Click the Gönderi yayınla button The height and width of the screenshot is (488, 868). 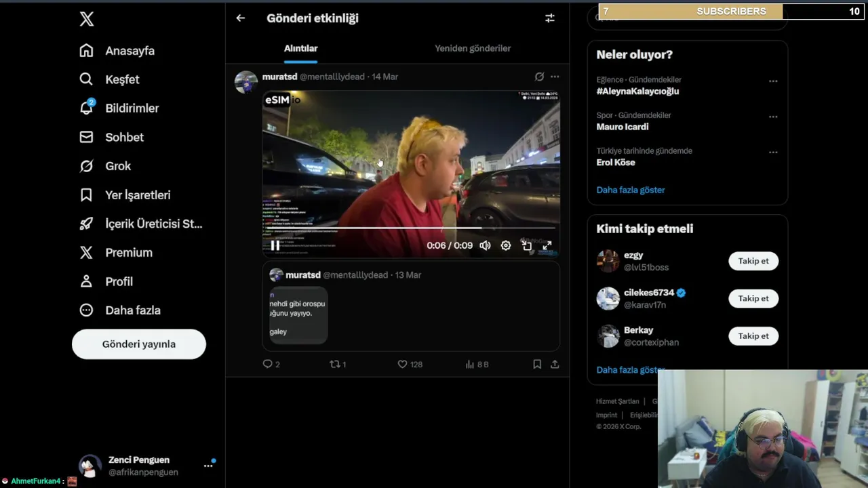[139, 344]
